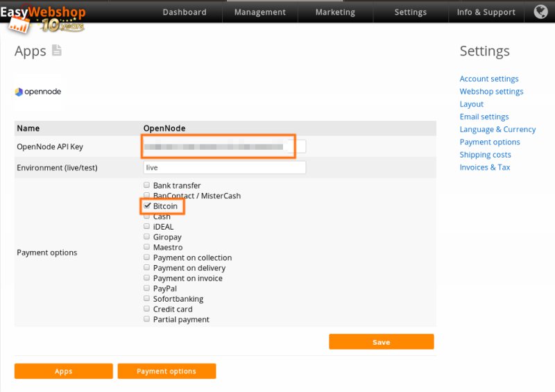Open the Shipping costs settings link
This screenshot has height=392, width=555.
pyautogui.click(x=485, y=155)
